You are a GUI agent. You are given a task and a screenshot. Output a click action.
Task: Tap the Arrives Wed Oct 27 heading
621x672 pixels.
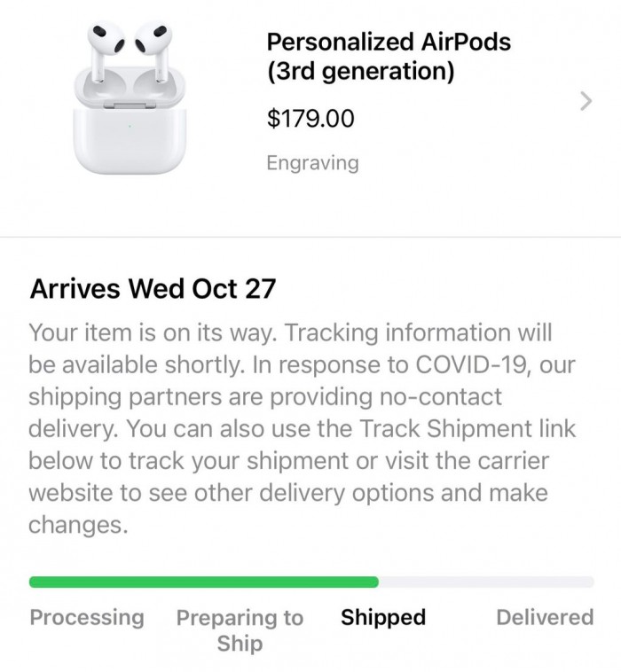(153, 288)
